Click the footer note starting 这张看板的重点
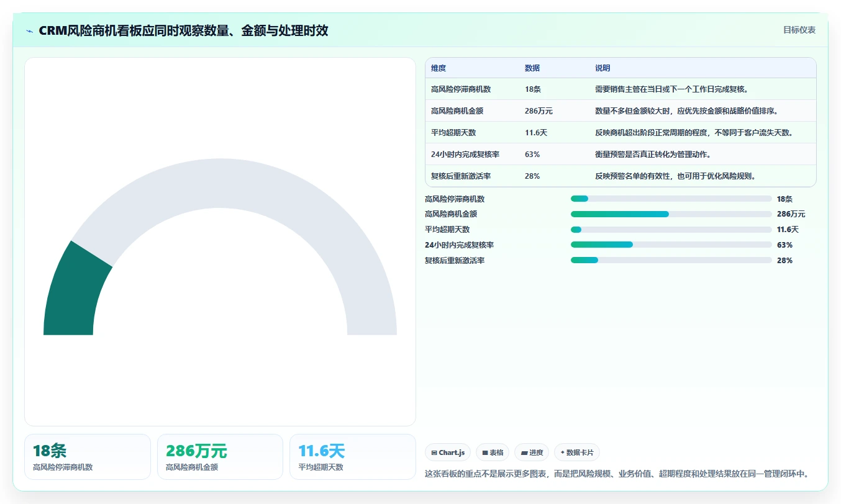This screenshot has height=504, width=841. 617,474
